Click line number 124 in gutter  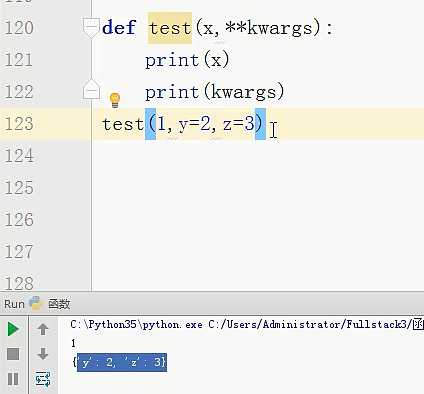pos(19,156)
